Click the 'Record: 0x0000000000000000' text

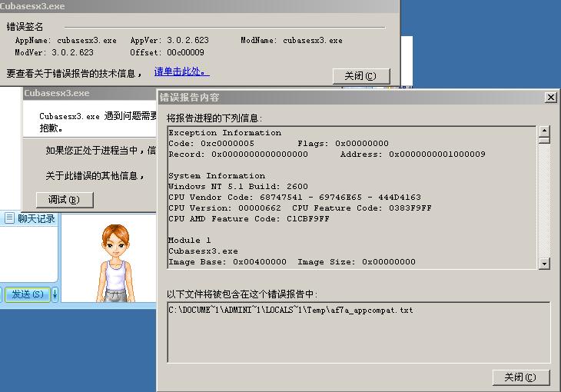click(238, 154)
